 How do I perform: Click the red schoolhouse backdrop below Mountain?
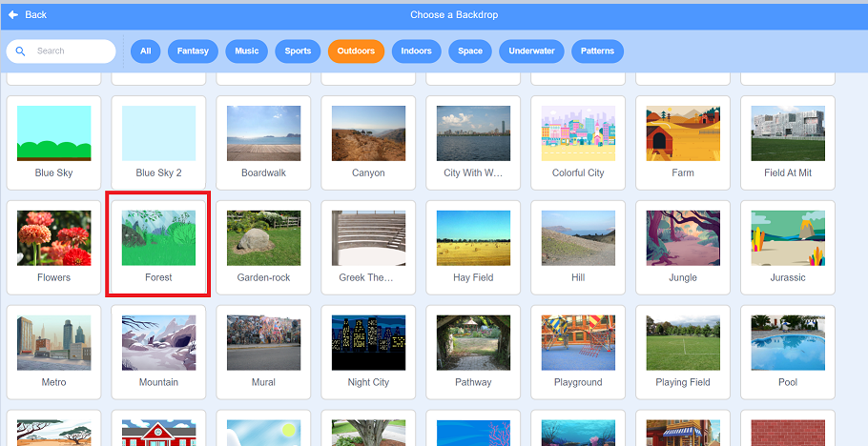click(159, 429)
